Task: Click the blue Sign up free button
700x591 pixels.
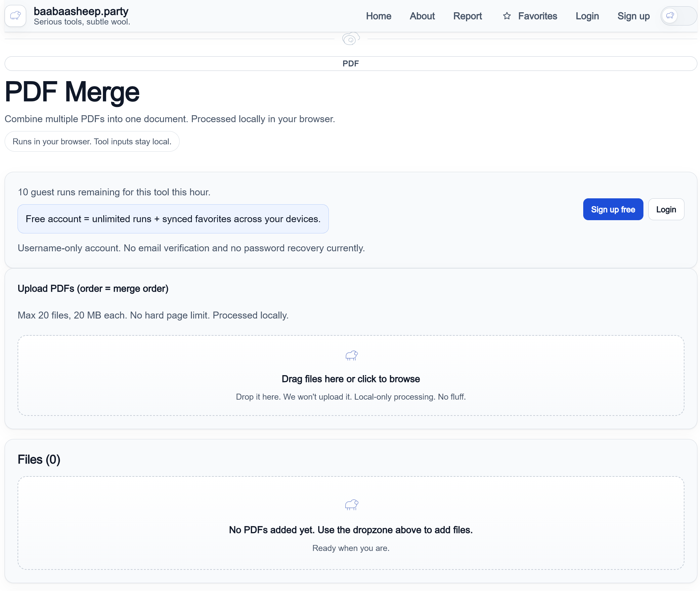Action: point(613,209)
